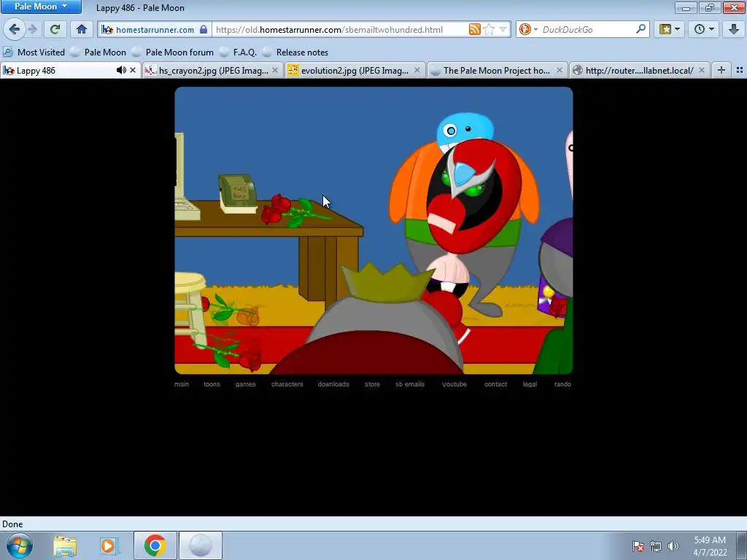The height and width of the screenshot is (560, 747).
Task: Select the Pale Moon taskbar button
Action: click(200, 545)
